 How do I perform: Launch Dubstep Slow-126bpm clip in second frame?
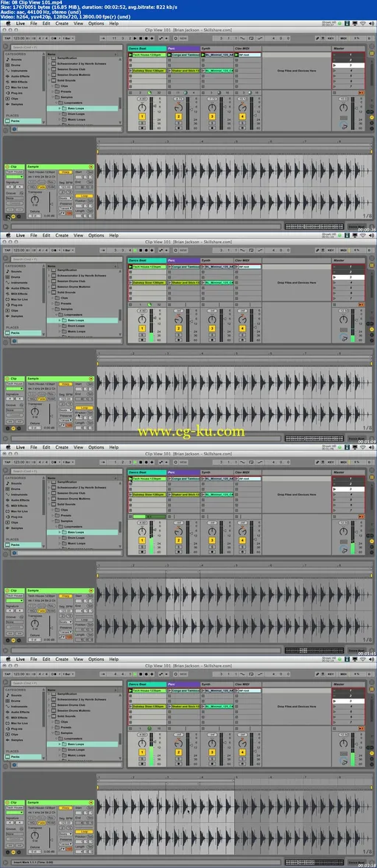[130, 282]
